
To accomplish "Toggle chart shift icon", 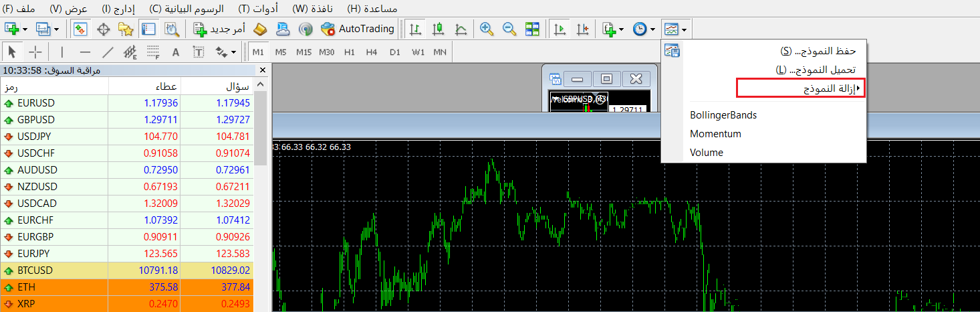I will coord(583,29).
